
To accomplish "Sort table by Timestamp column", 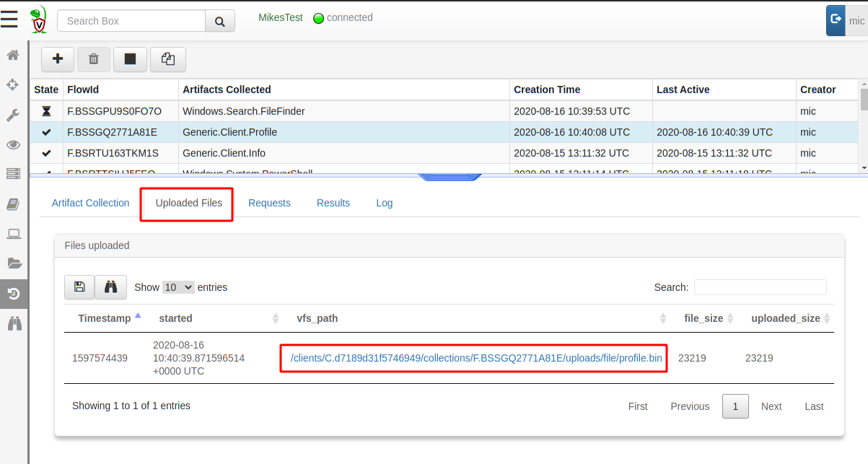I will tap(105, 318).
